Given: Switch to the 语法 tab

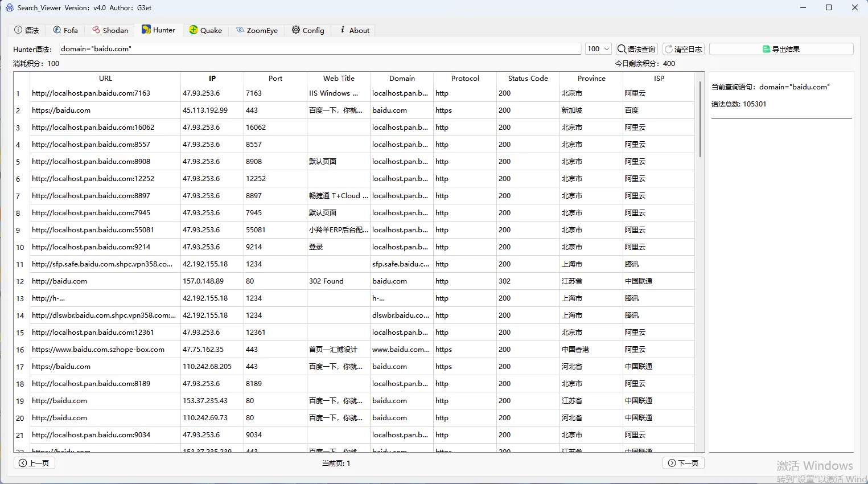Looking at the screenshot, I should tap(27, 30).
